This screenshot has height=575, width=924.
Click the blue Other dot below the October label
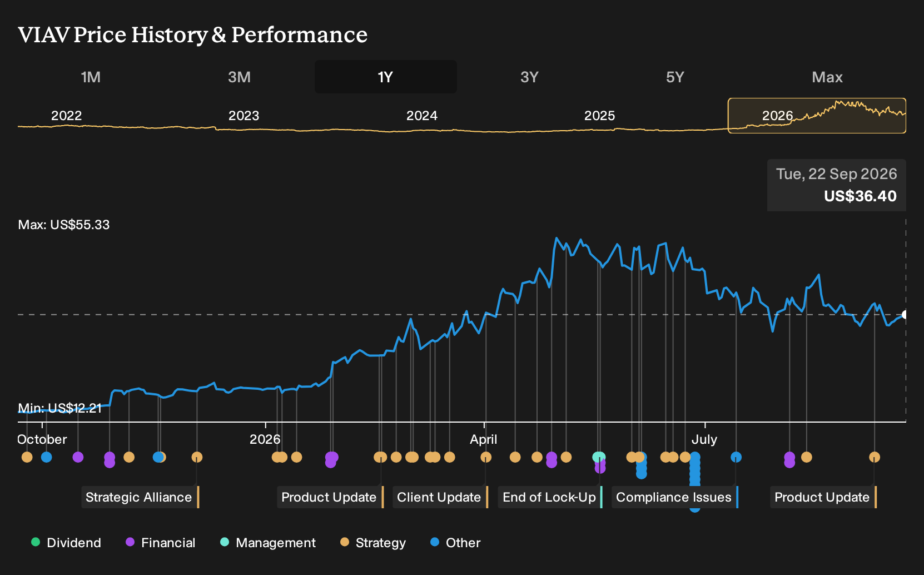pos(47,457)
